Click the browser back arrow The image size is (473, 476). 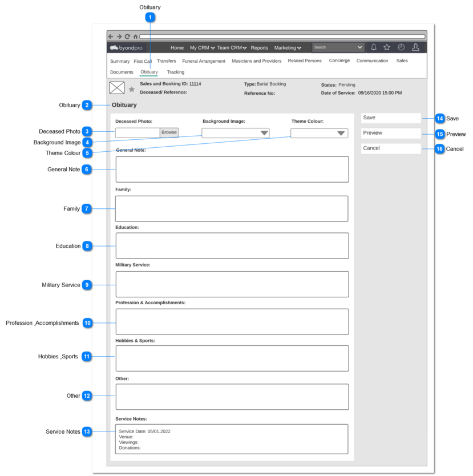[x=111, y=37]
